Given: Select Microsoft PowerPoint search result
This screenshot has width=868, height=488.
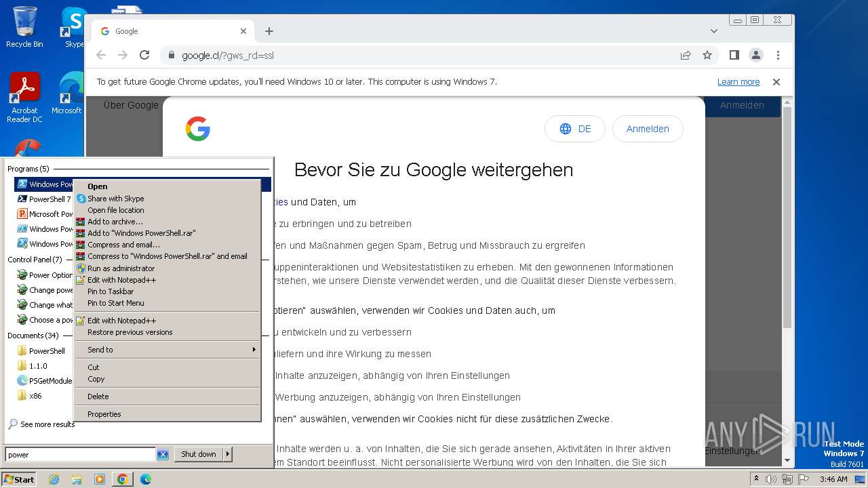Looking at the screenshot, I should click(44, 214).
